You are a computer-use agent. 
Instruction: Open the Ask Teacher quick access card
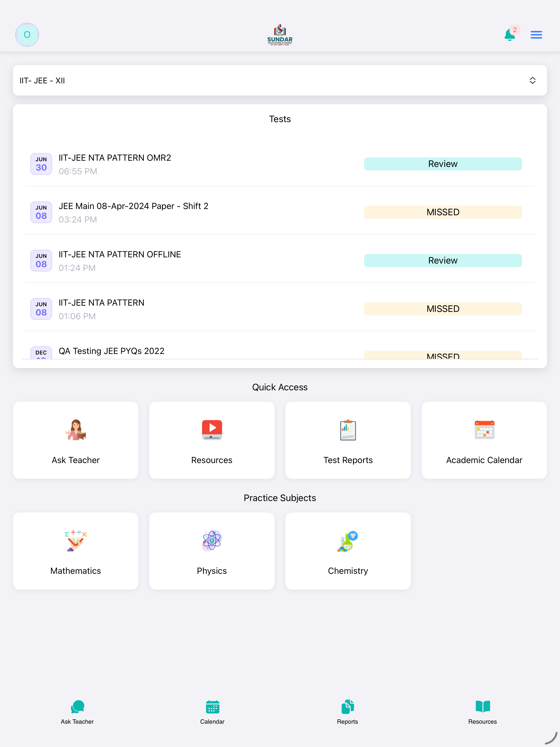(76, 440)
